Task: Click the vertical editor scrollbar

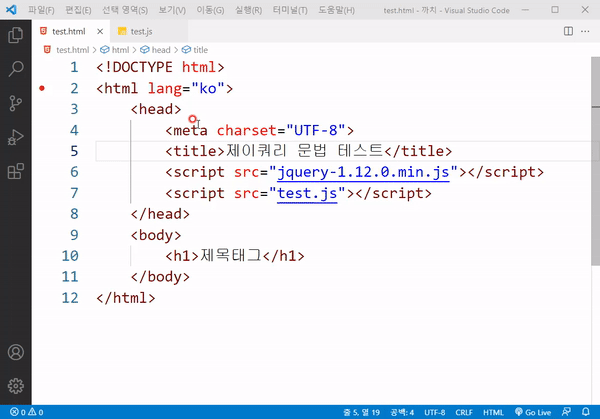Action: 595,161
